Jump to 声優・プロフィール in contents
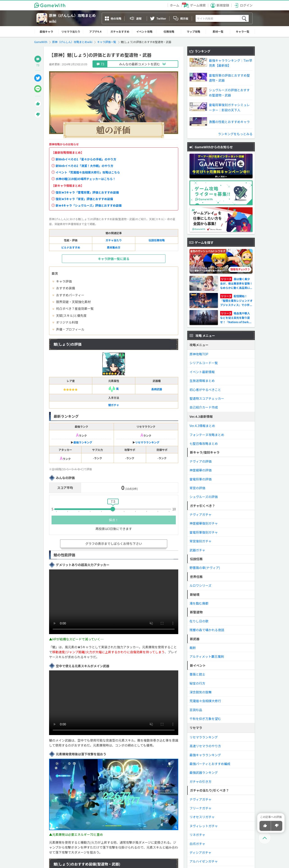 point(70,329)
